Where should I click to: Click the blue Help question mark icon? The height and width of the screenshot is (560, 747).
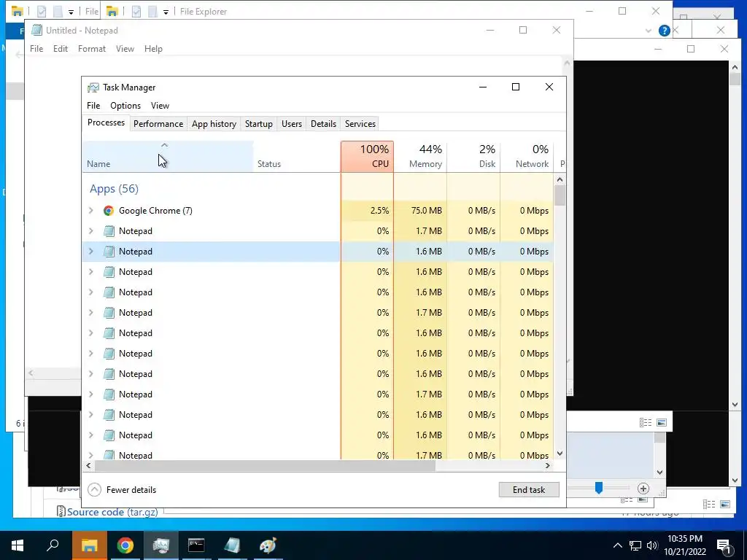pyautogui.click(x=664, y=31)
